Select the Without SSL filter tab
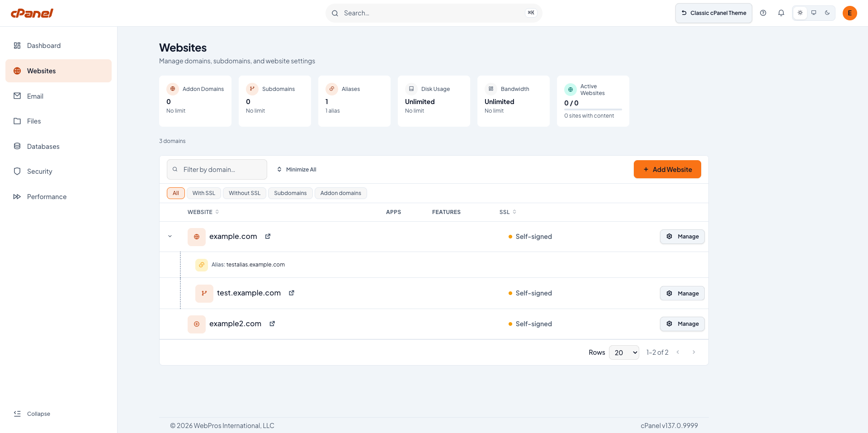 point(245,193)
